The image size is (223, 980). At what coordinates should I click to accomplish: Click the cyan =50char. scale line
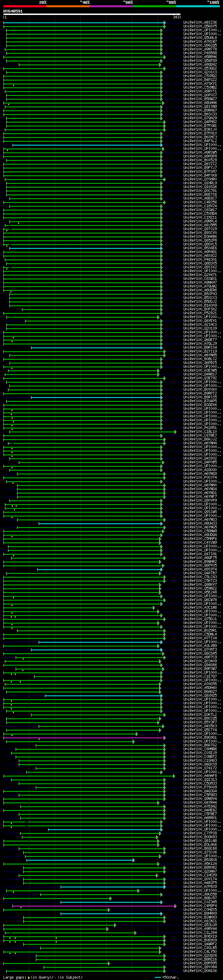pos(158,977)
